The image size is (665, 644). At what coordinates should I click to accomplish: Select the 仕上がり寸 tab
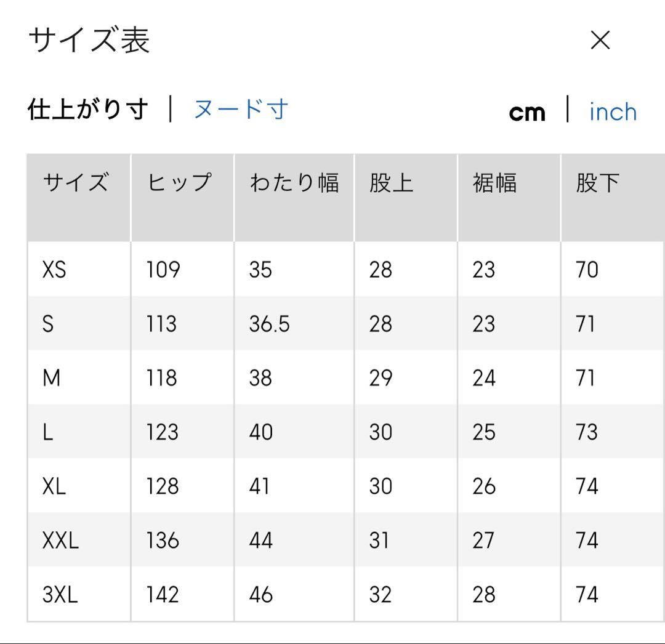click(87, 110)
